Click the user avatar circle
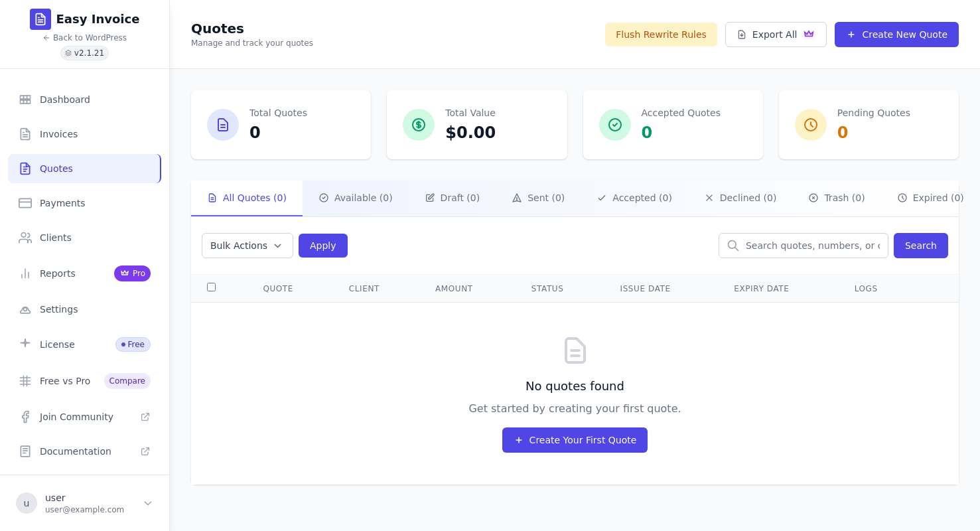 coord(27,503)
